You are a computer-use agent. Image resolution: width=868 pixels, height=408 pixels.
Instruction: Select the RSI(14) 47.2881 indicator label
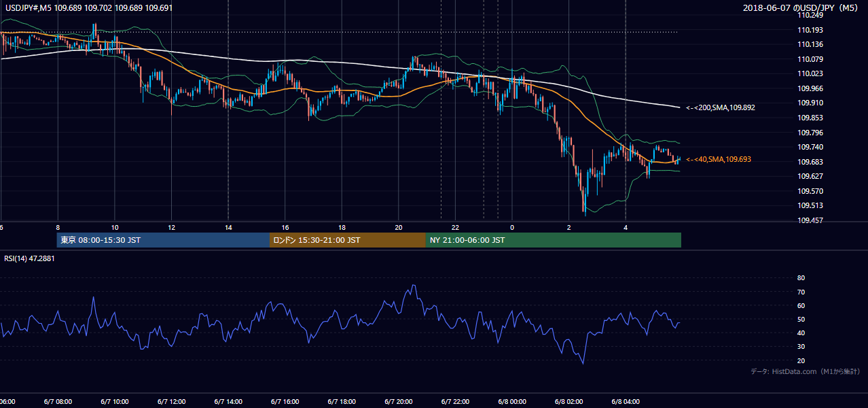[x=29, y=258]
